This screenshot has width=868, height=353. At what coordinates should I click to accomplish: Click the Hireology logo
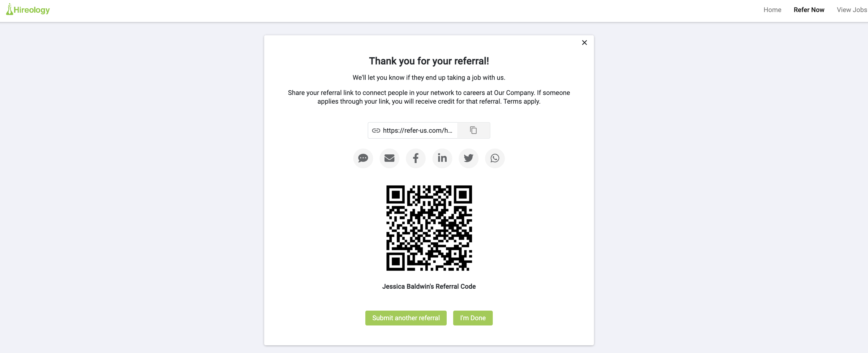28,10
